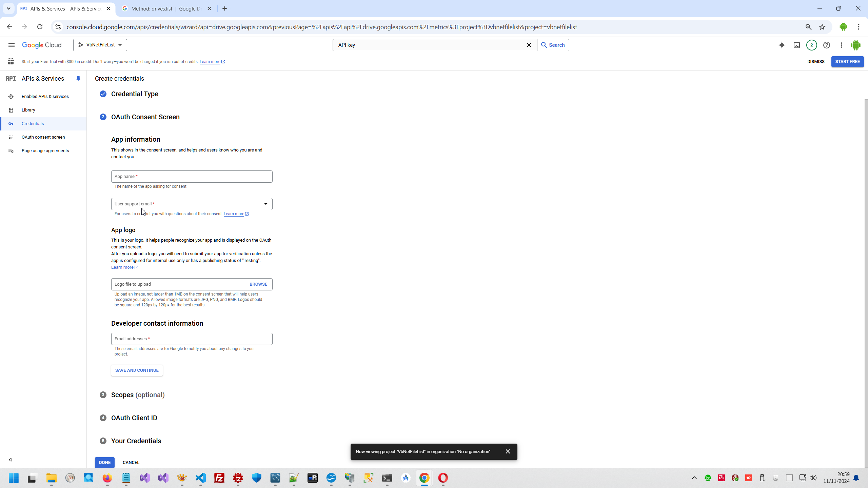868x488 pixels.
Task: Open the console settings three-dot menu
Action: coord(841,45)
